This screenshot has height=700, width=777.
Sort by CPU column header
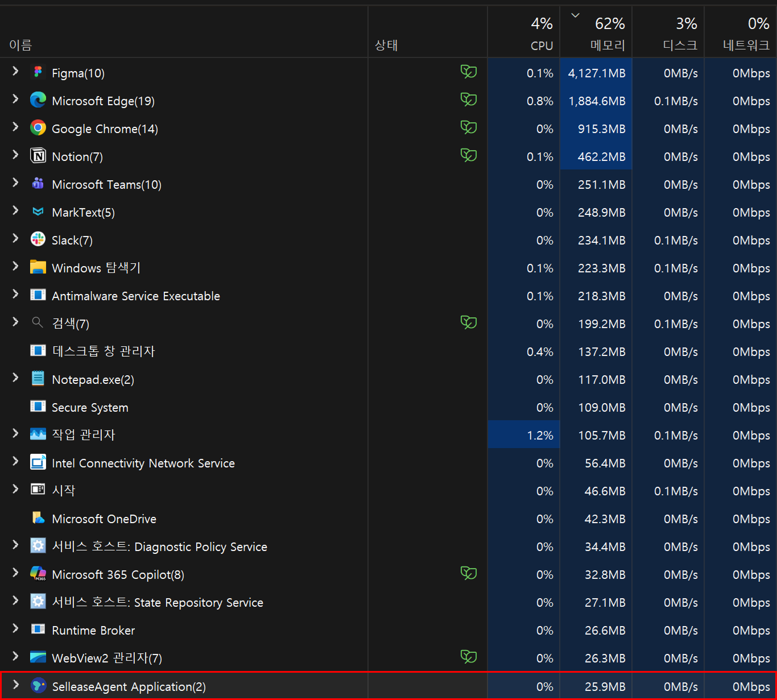click(x=523, y=32)
